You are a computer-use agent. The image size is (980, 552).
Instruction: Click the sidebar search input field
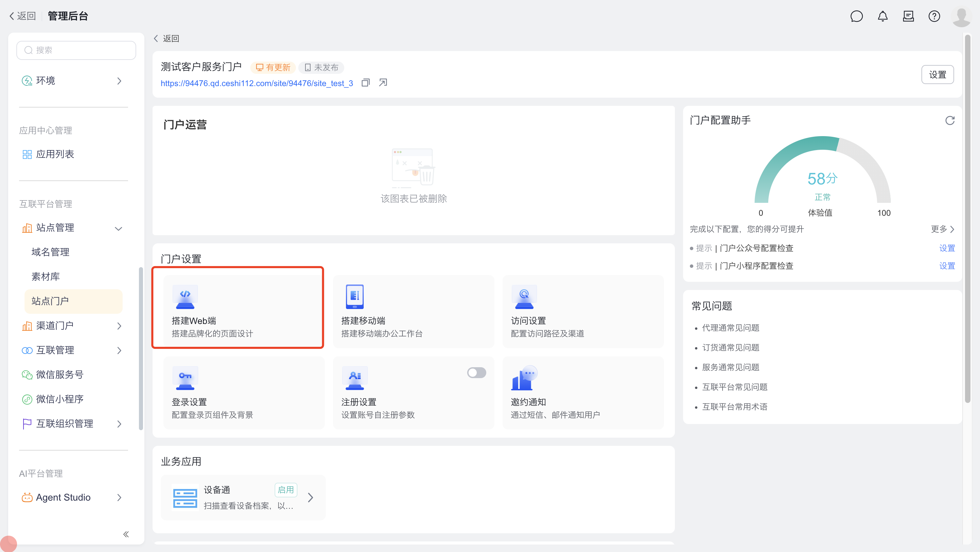pos(76,50)
